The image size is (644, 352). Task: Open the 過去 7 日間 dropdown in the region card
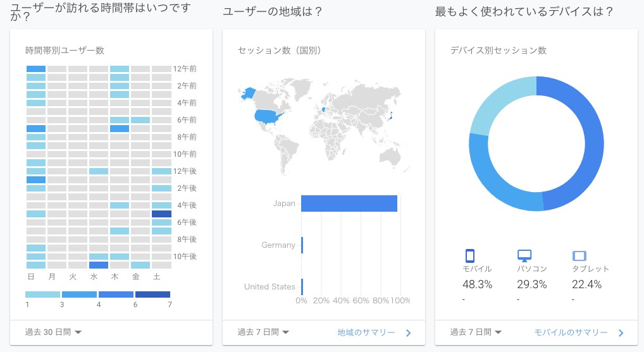(263, 332)
